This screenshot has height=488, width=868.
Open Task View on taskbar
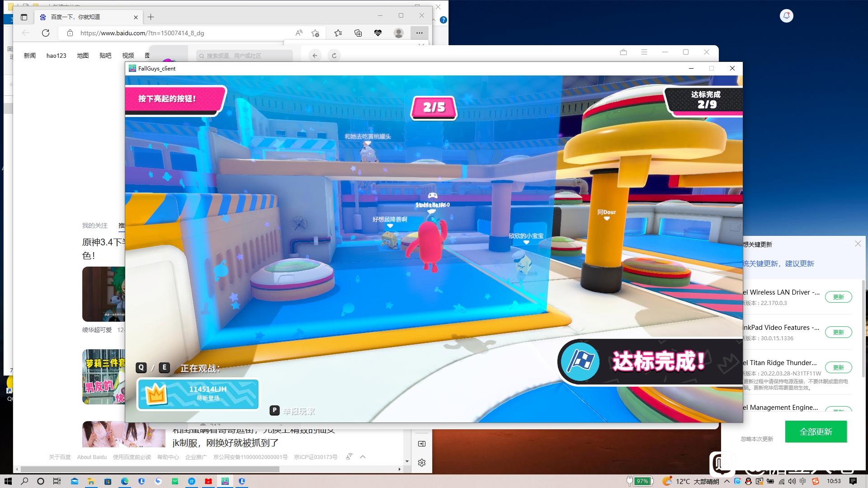57,481
